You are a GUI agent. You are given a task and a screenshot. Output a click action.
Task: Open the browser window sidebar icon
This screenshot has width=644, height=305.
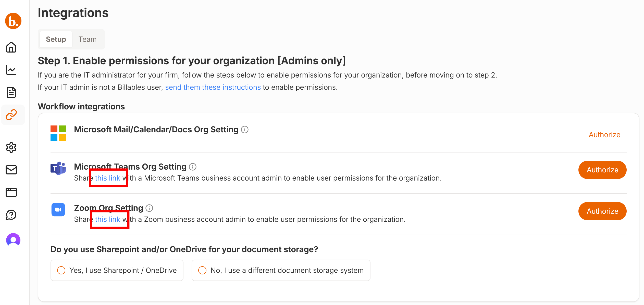(11, 192)
